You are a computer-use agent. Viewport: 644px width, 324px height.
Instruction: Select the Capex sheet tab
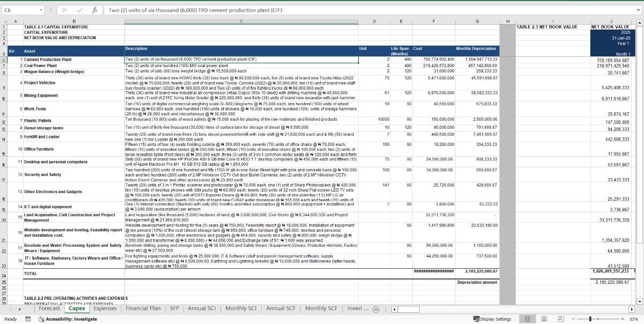(77, 308)
